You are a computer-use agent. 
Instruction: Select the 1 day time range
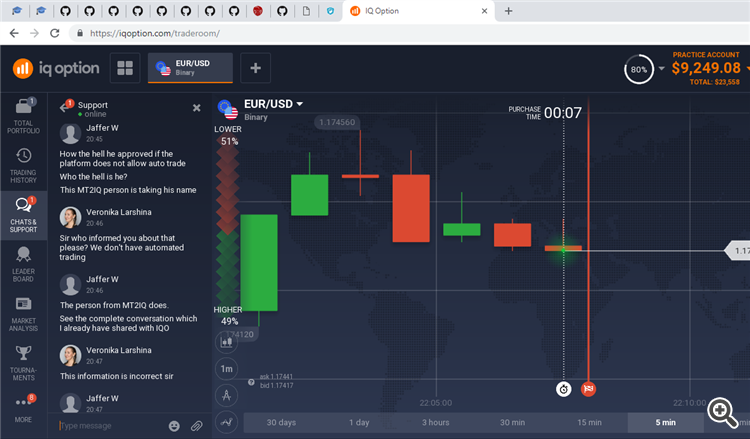coord(359,422)
